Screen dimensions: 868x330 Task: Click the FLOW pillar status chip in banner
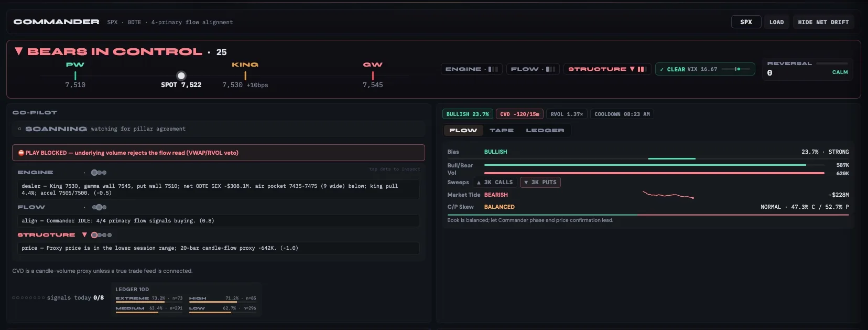pyautogui.click(x=533, y=69)
